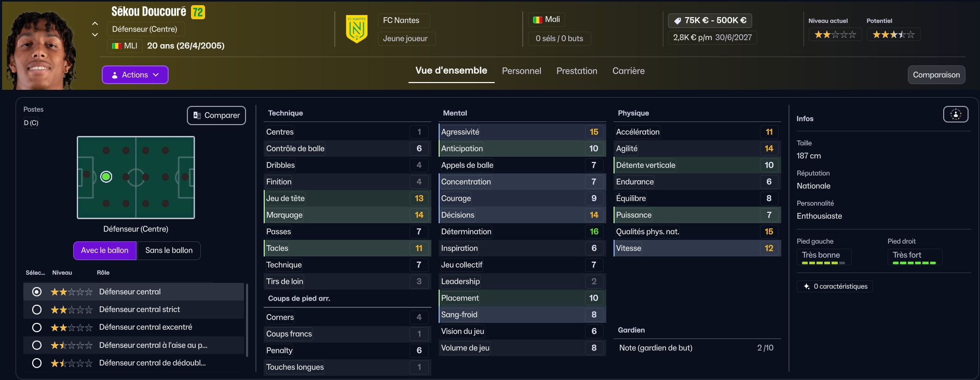
Task: Open the info panel customize icon
Action: 956,114
